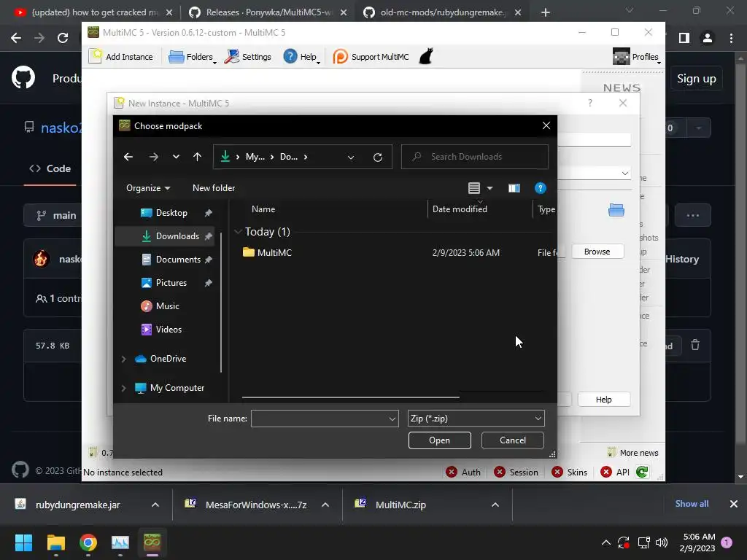
Task: Collapse the Today (1) group
Action: (x=238, y=232)
